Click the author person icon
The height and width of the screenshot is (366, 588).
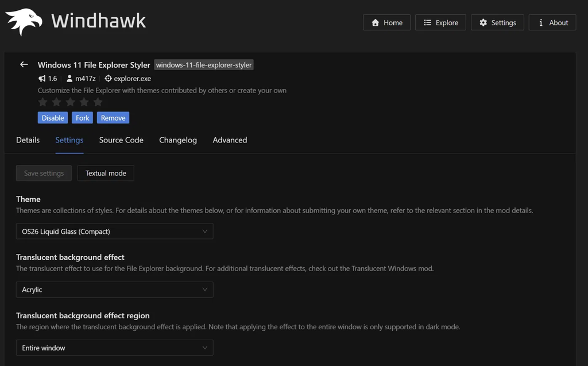point(69,79)
